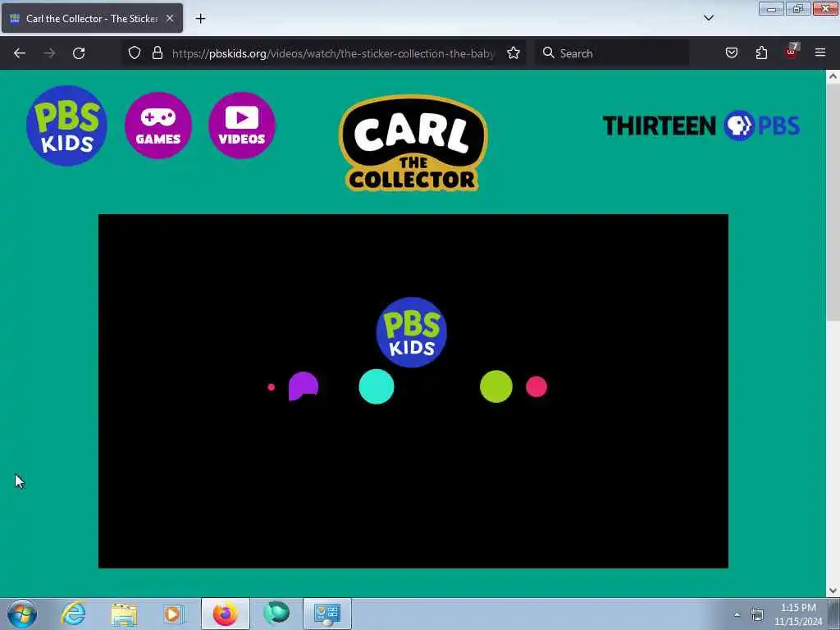Open the Thirteen PBS station link

click(701, 126)
